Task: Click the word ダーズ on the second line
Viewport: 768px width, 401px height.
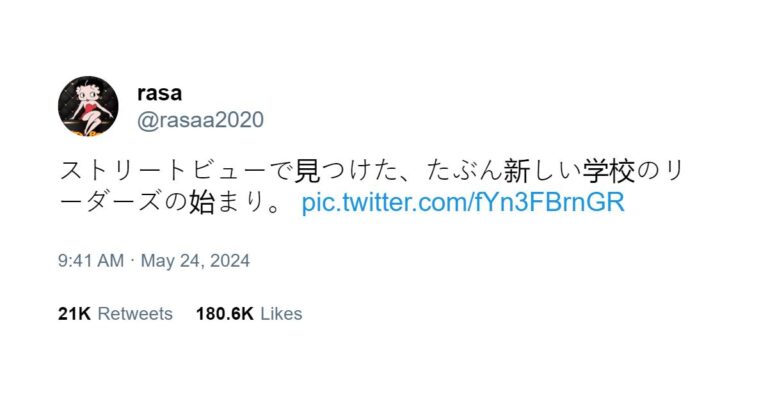Action: click(x=123, y=202)
